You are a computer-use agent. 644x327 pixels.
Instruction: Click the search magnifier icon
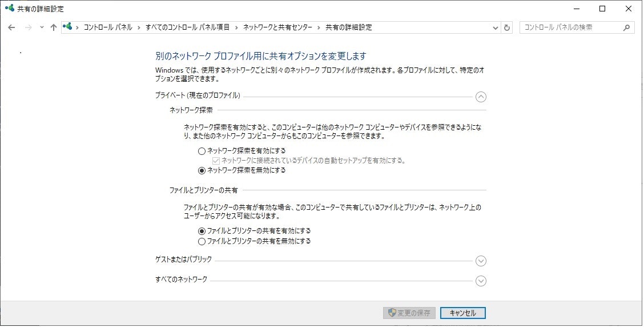tap(626, 27)
